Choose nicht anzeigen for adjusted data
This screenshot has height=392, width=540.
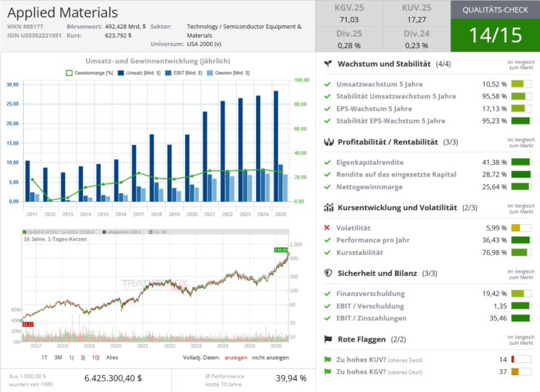[270, 357]
